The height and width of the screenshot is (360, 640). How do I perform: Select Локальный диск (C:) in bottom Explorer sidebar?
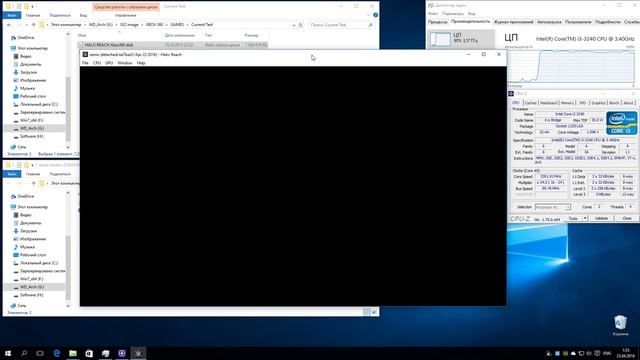coord(39,263)
